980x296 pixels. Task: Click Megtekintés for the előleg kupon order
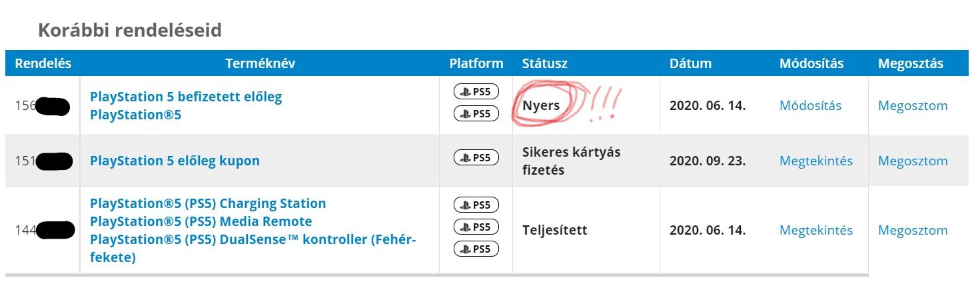coord(815,161)
